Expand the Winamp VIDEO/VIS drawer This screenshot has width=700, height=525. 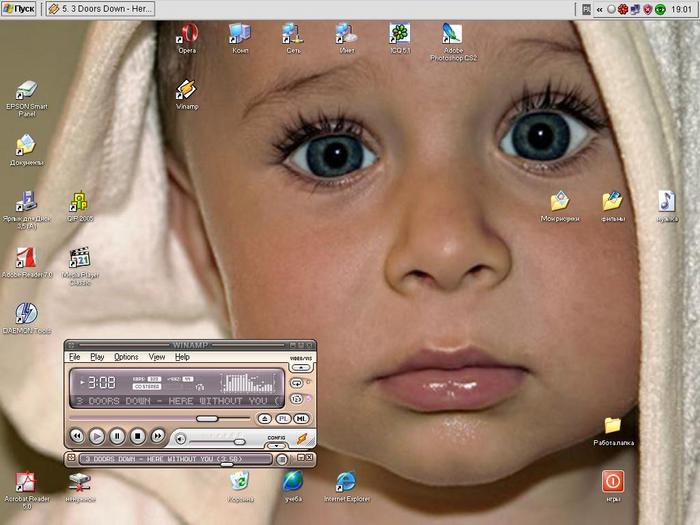[301, 367]
